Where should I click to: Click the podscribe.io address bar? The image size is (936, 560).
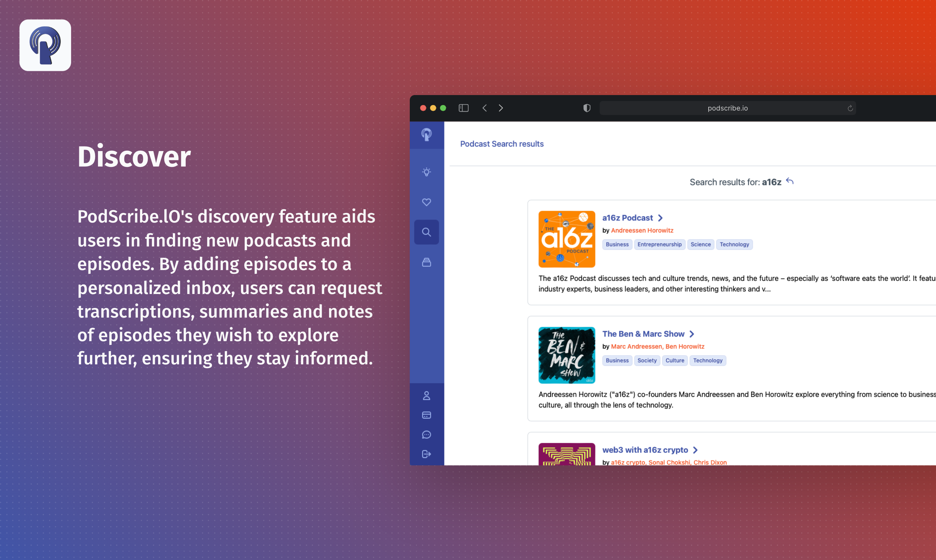click(x=727, y=108)
